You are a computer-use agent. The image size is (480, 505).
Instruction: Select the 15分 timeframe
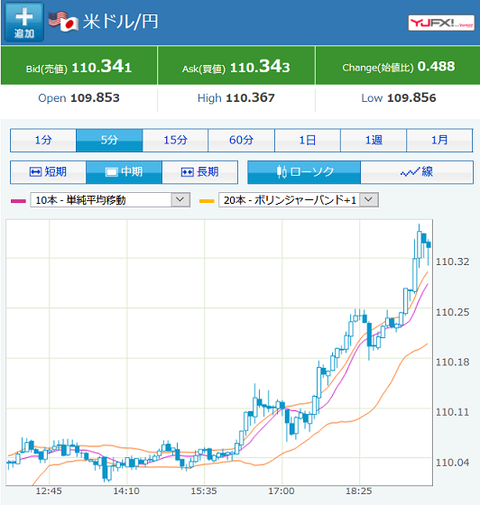click(x=175, y=140)
